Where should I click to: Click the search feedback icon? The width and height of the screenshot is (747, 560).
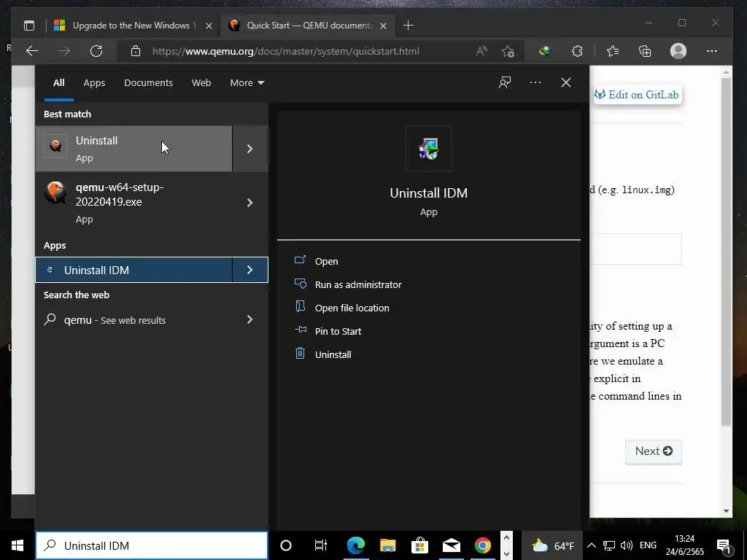point(505,82)
